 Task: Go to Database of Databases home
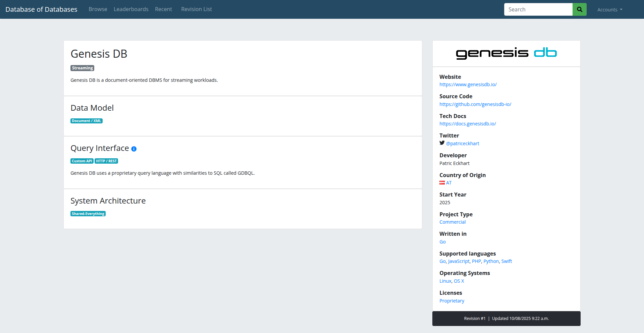click(x=41, y=9)
